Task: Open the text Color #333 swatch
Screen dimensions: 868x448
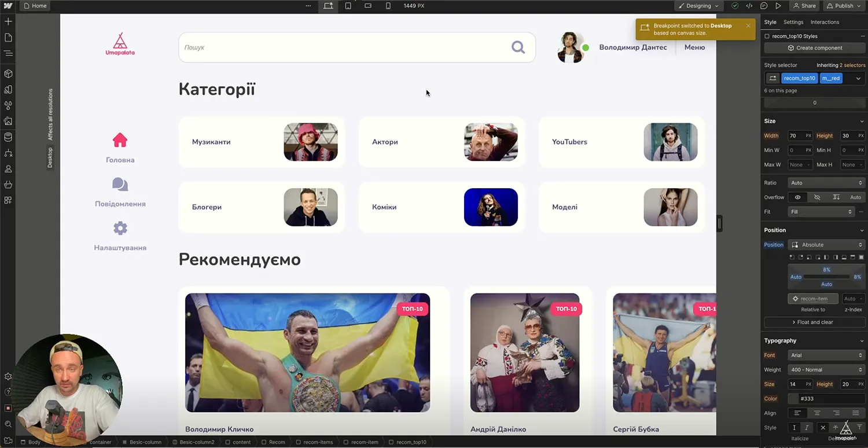Action: coord(793,399)
